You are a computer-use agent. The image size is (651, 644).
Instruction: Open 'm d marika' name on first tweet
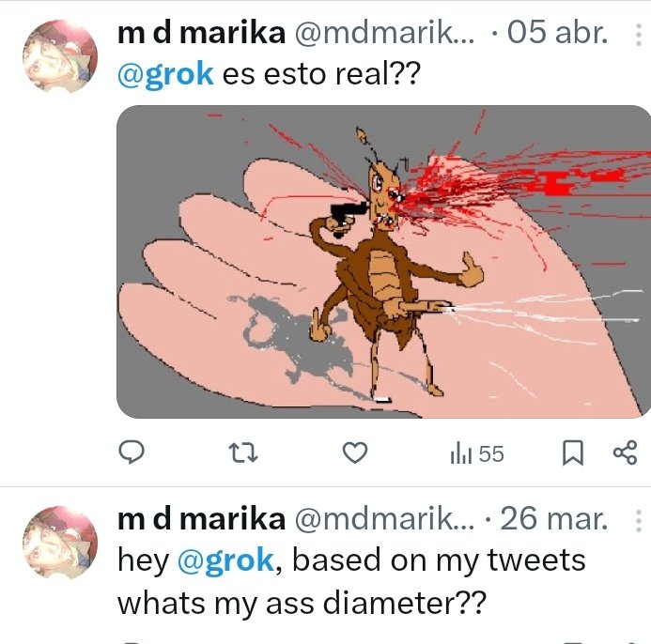[x=200, y=35]
